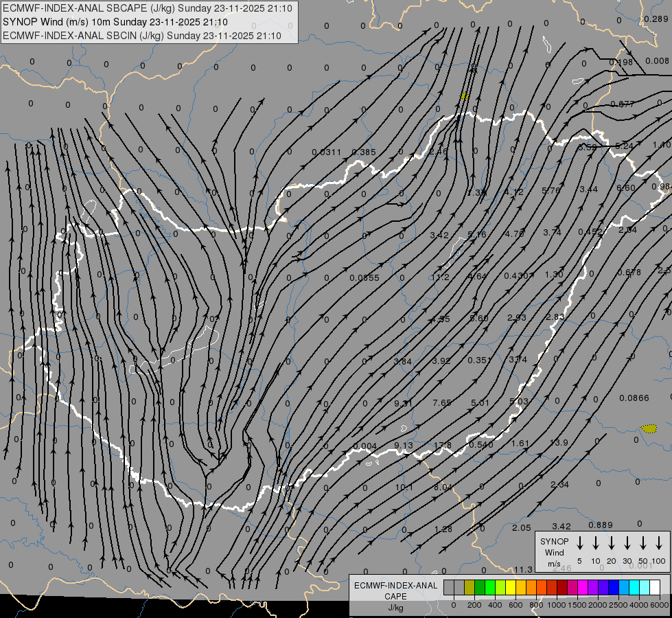Click the 0.889 value on the map

601,525
